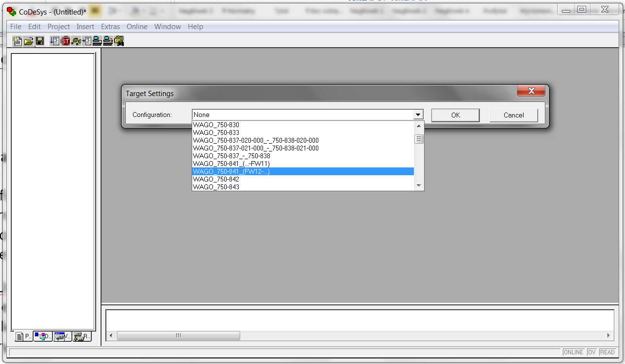
Task: Select WAGO_750-837-021-000 configuration entry
Action: tap(303, 148)
